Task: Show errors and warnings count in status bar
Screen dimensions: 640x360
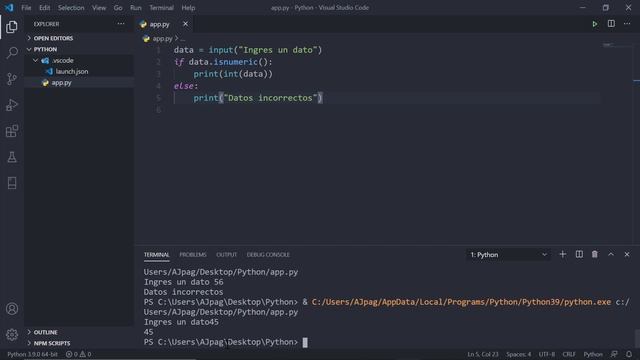Action: point(78,354)
